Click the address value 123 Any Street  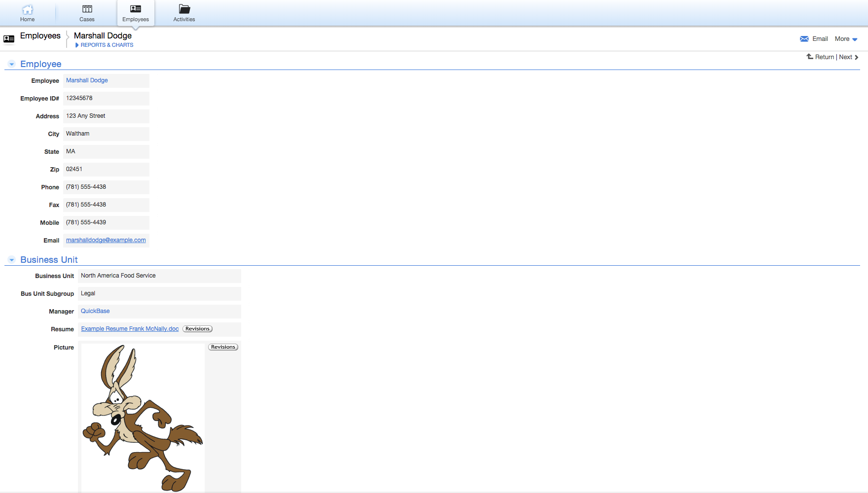point(86,116)
